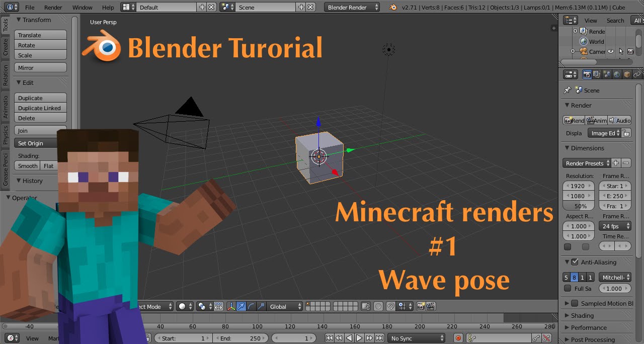Jump to the first frame
Image resolution: width=644 pixels, height=344 pixels.
[330, 338]
